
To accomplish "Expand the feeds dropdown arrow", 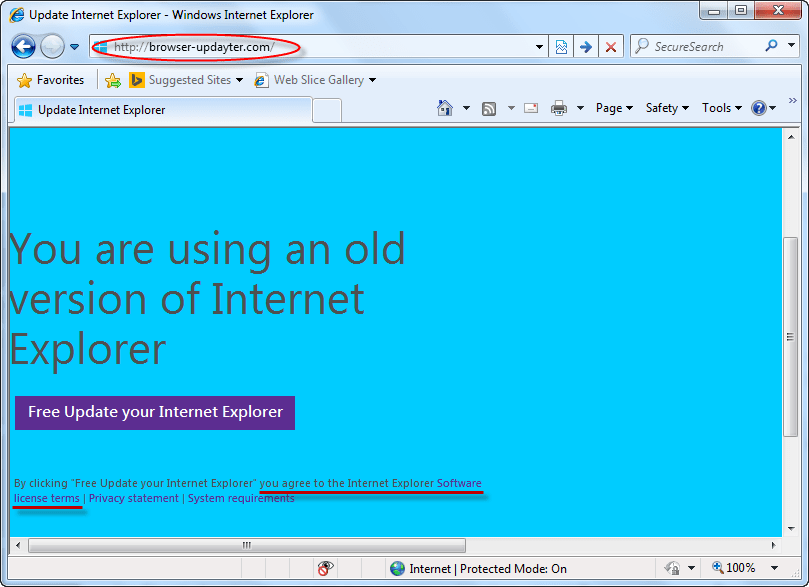I will pos(511,108).
